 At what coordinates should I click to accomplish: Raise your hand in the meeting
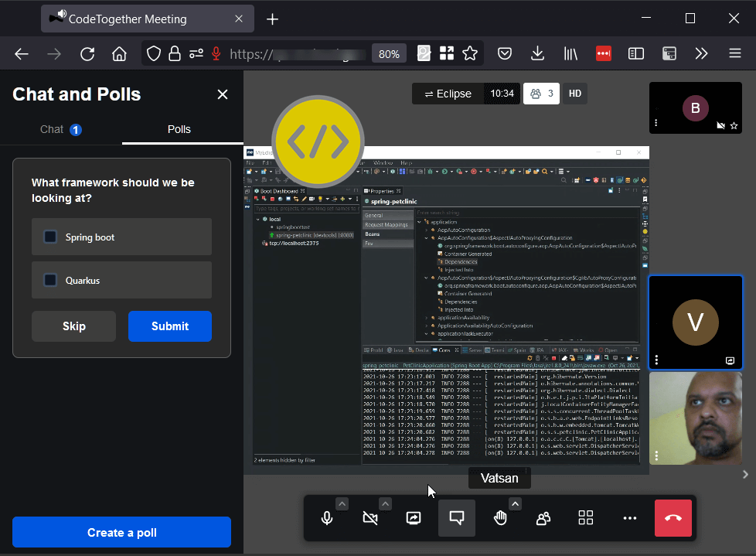[500, 518]
